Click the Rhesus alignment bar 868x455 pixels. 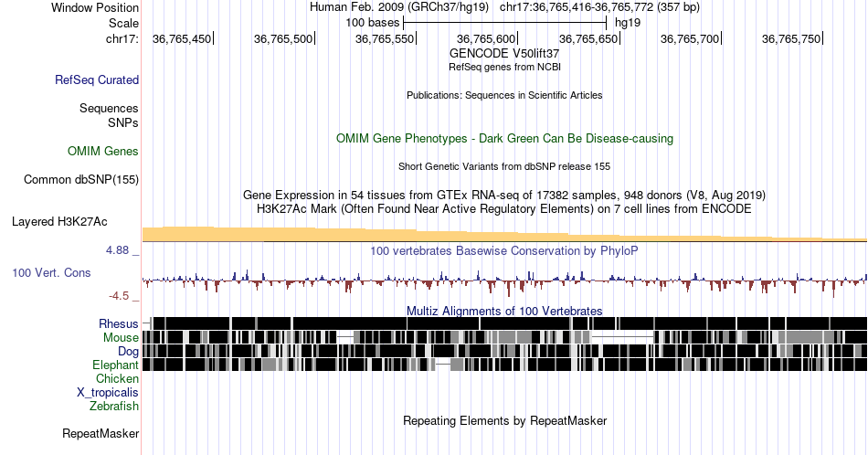[504, 323]
